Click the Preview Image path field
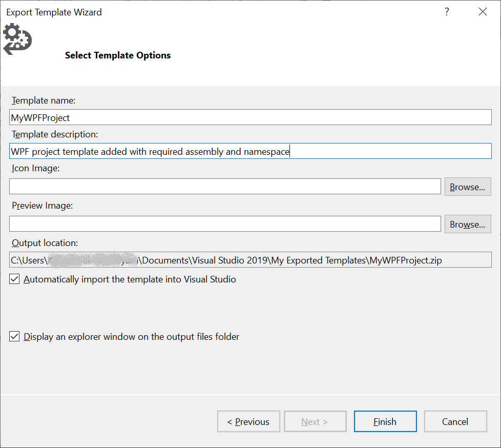 click(225, 224)
